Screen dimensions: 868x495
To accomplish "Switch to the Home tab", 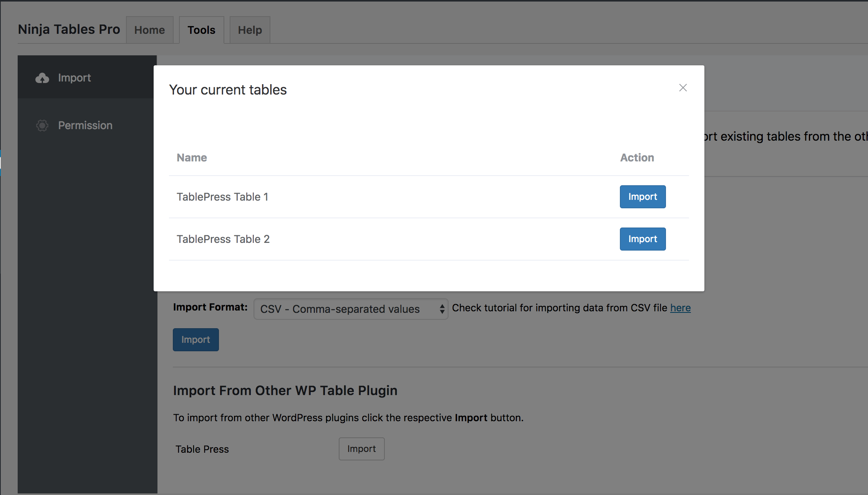I will (149, 30).
